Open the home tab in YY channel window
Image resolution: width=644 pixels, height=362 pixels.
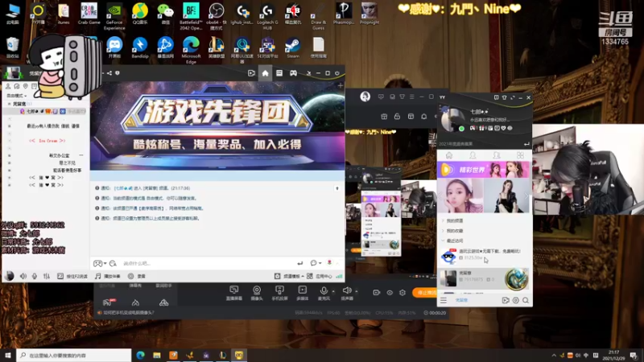(x=265, y=73)
